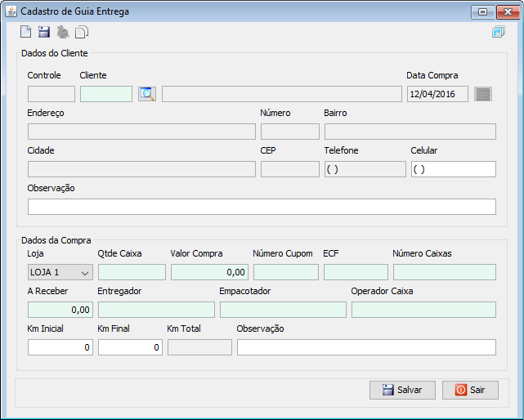Click the Km Inicial field
The image size is (524, 420).
tap(60, 347)
